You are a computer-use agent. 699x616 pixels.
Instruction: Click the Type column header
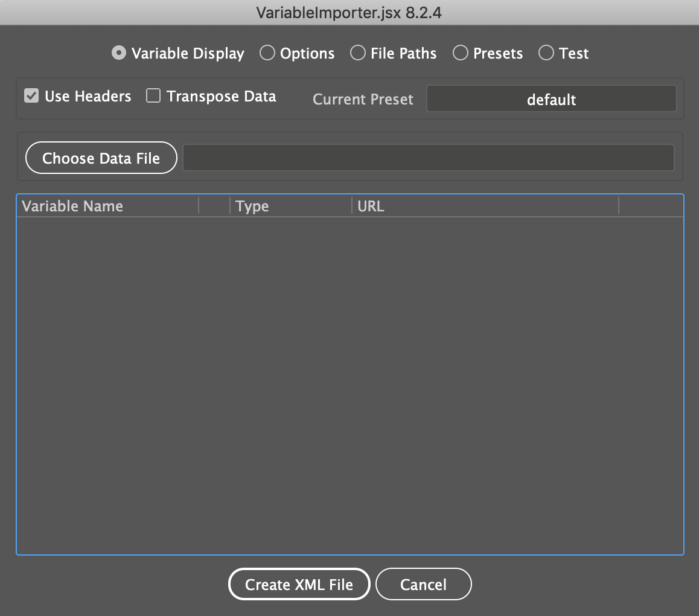(290, 206)
